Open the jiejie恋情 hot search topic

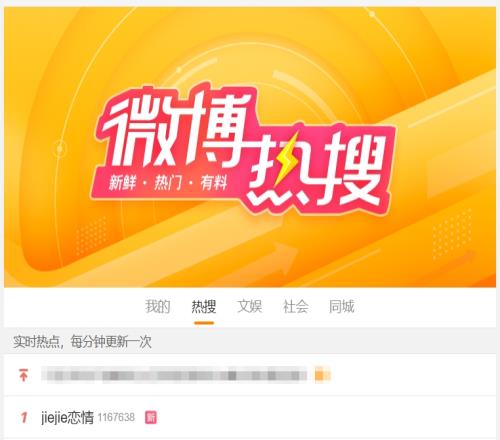coord(67,417)
